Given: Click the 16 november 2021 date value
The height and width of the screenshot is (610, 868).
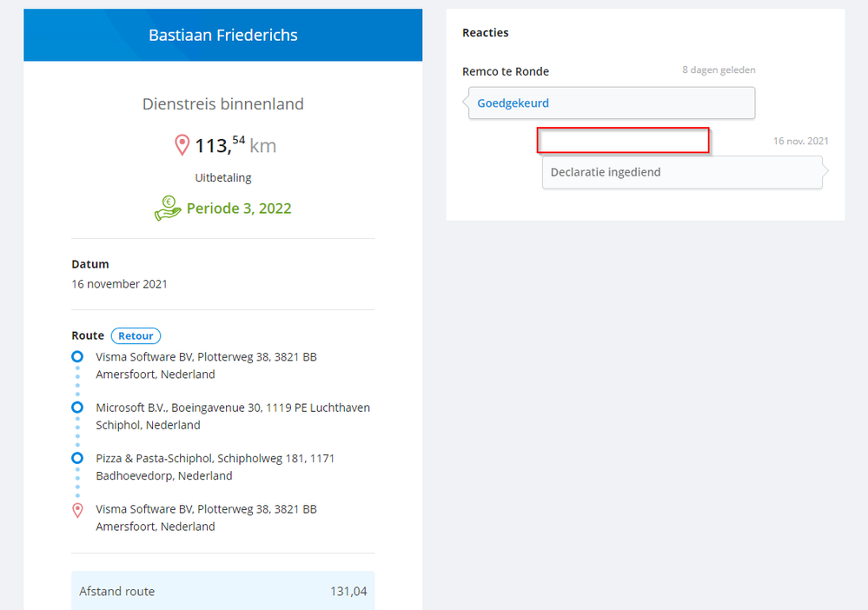Looking at the screenshot, I should coord(120,283).
